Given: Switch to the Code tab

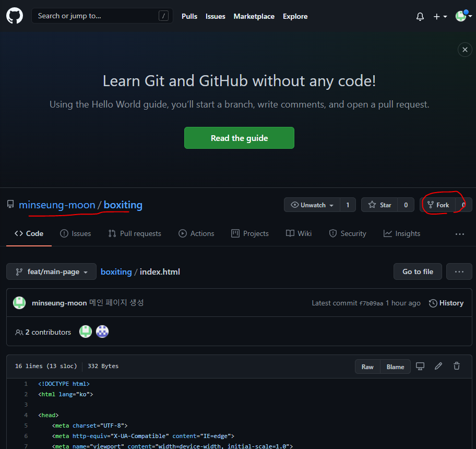Looking at the screenshot, I should [29, 233].
